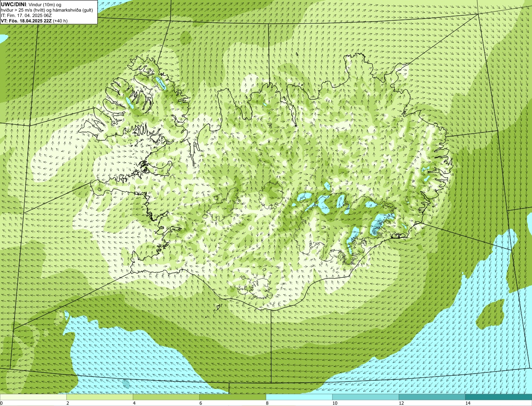The image size is (532, 406).
Task: Click the legend scale value "14"
Action: pos(468,403)
